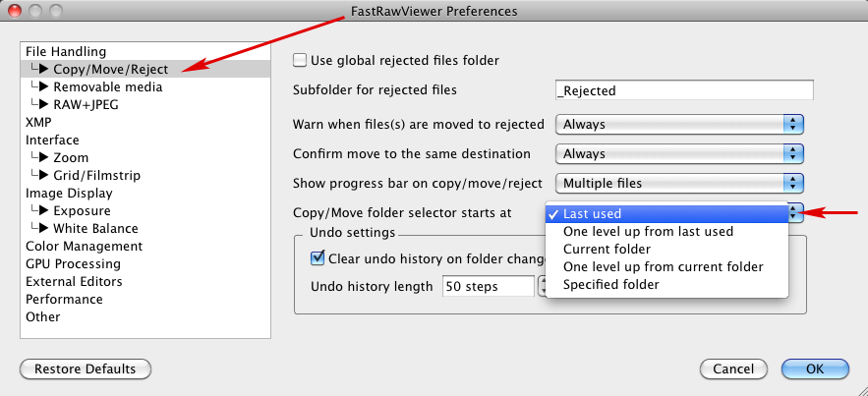Select Color Management category

[84, 247]
